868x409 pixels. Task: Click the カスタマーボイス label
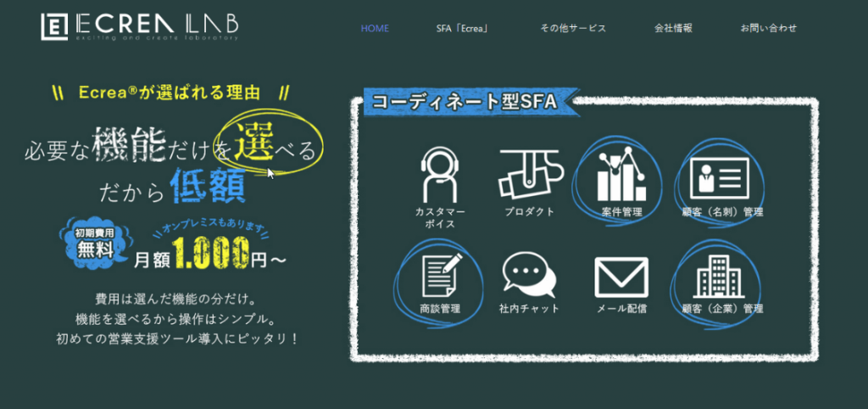[440, 218]
